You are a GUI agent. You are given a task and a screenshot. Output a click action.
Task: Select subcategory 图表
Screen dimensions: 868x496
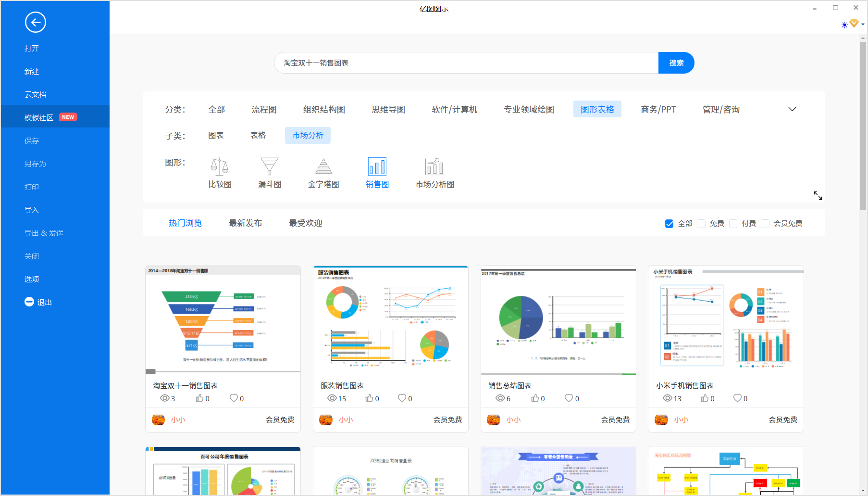pyautogui.click(x=216, y=135)
